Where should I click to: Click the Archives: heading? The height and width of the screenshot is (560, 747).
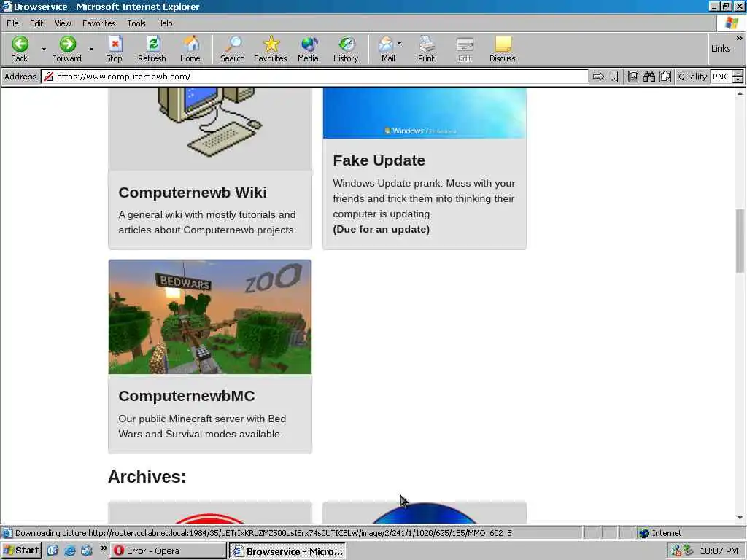tap(147, 477)
